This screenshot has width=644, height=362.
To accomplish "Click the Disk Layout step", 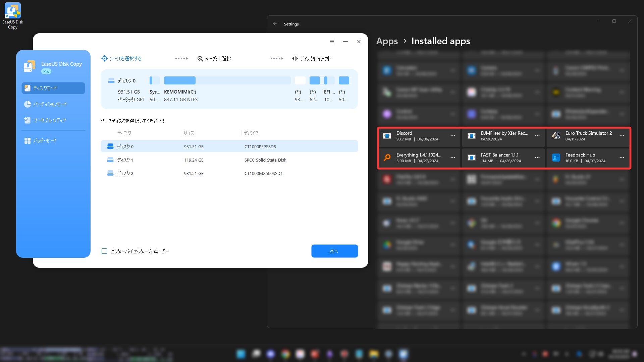I will [311, 59].
